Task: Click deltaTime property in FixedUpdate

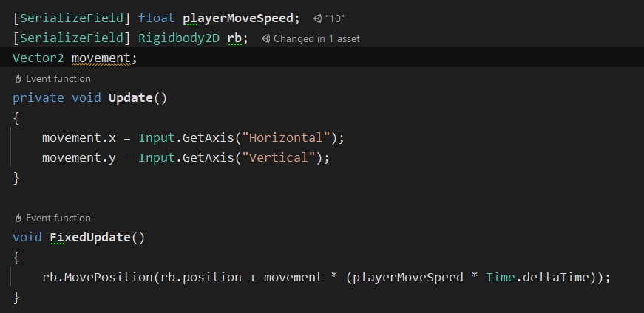Action: (556, 278)
